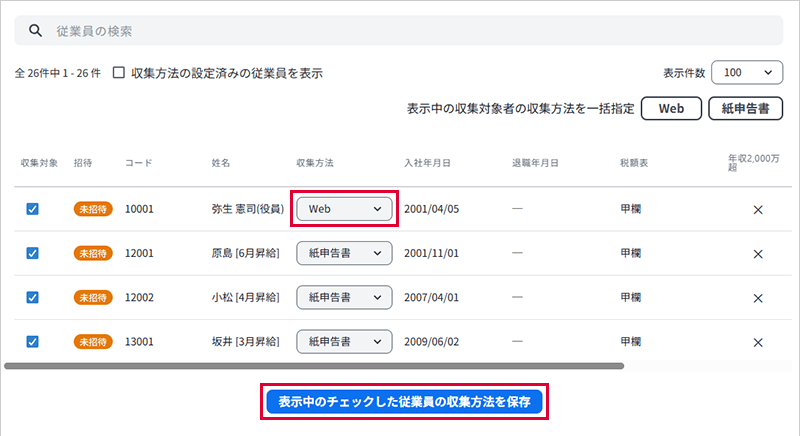
Task: Toggle 収集方法の設定済みの従業員を表示 checkbox
Action: [x=119, y=73]
